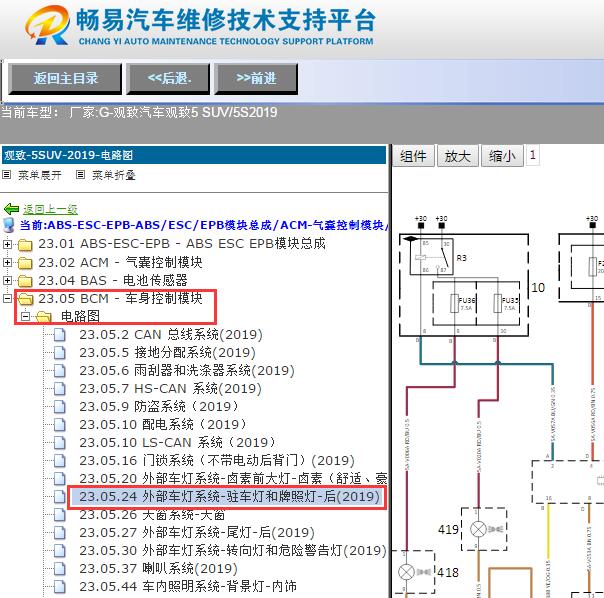Click document icon beside 23.05.2 CAN
Screen dimensions: 604x598
[60, 335]
